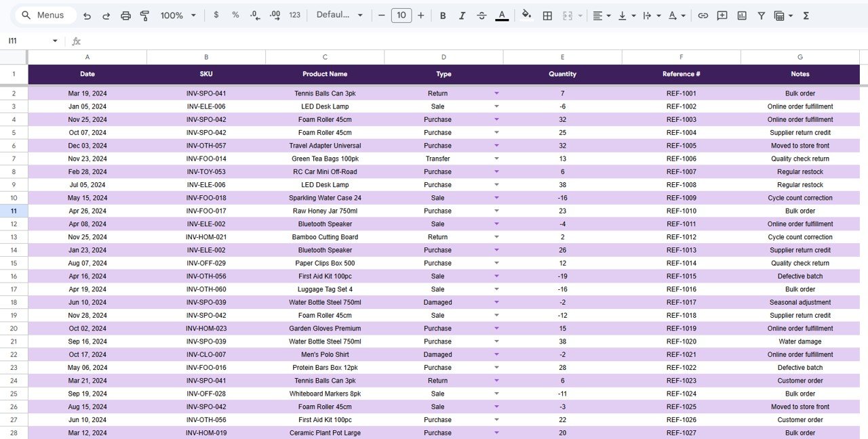Image resolution: width=868 pixels, height=439 pixels.
Task: Open the font family dropdown showing Default
Action: coord(339,15)
